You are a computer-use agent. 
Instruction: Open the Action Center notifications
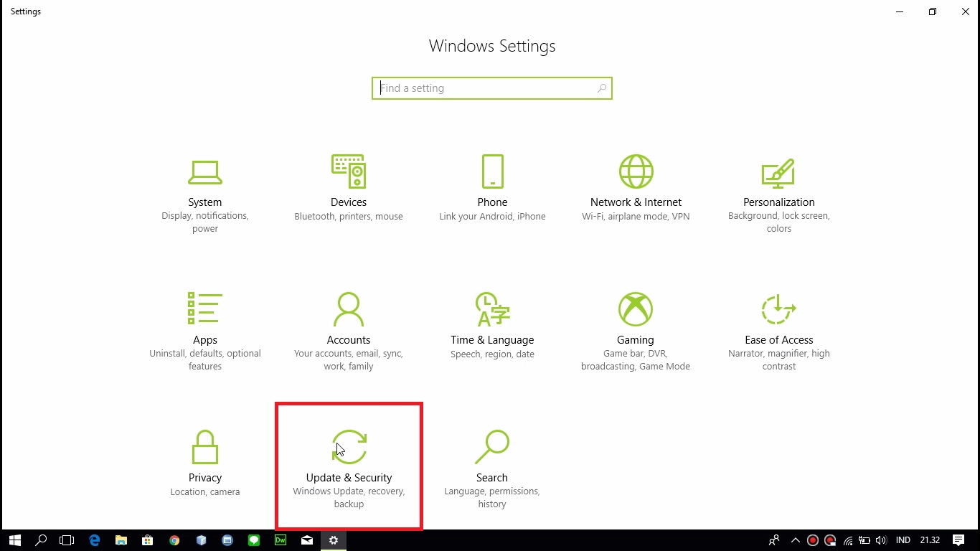958,540
